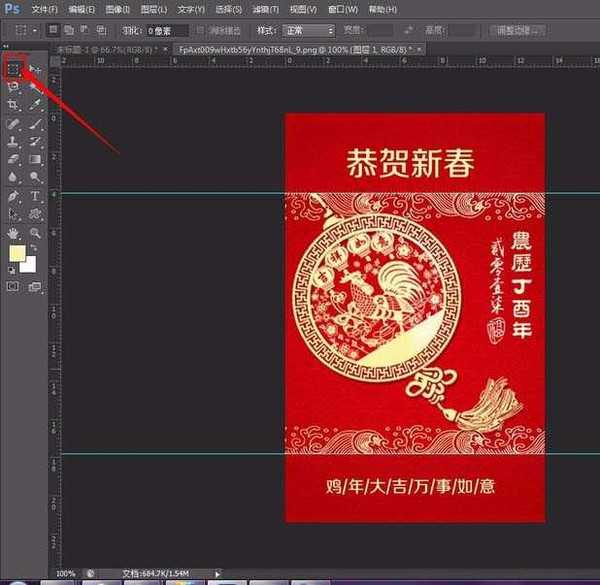
Task: Select the Crop tool
Action: 14,104
